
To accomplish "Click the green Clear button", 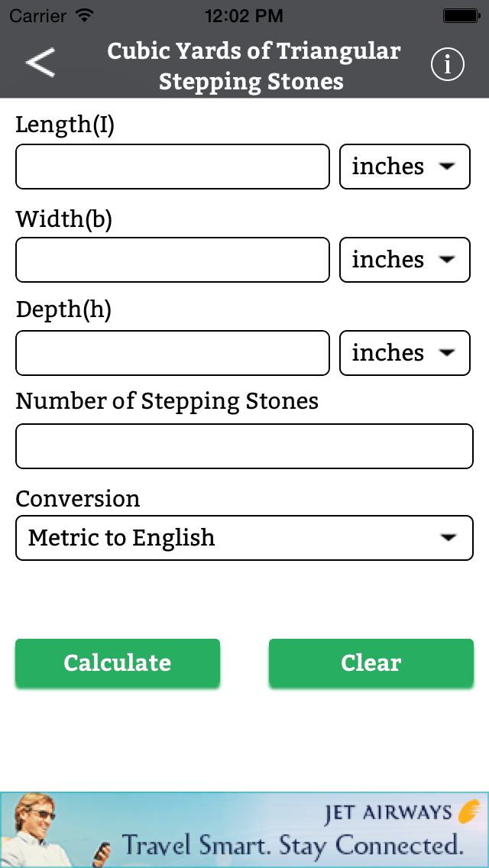I will pos(371,662).
